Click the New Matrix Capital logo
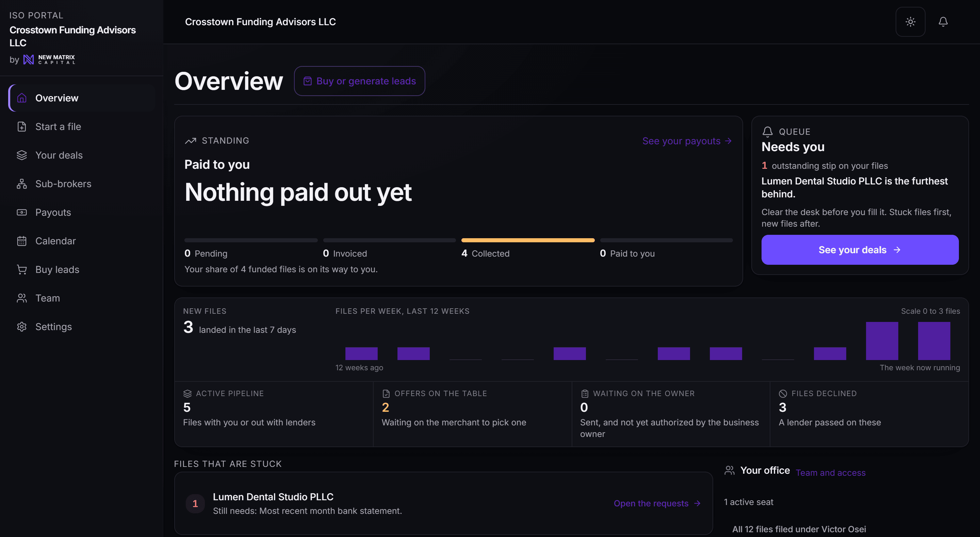Screen dimensions: 980x537 tap(49, 59)
